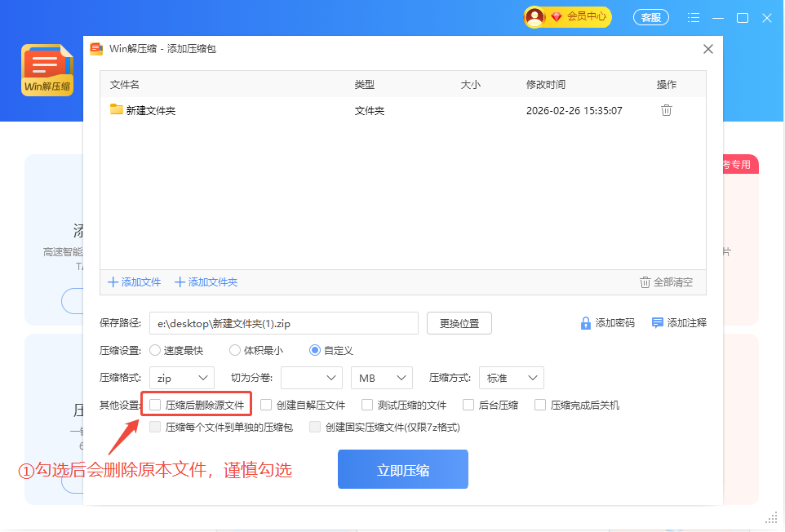Click the 添加密码 lock icon

(x=585, y=323)
